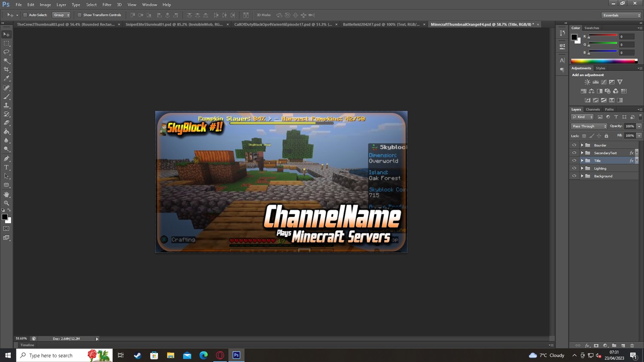
Task: Add a Levels adjustment
Action: click(x=595, y=82)
